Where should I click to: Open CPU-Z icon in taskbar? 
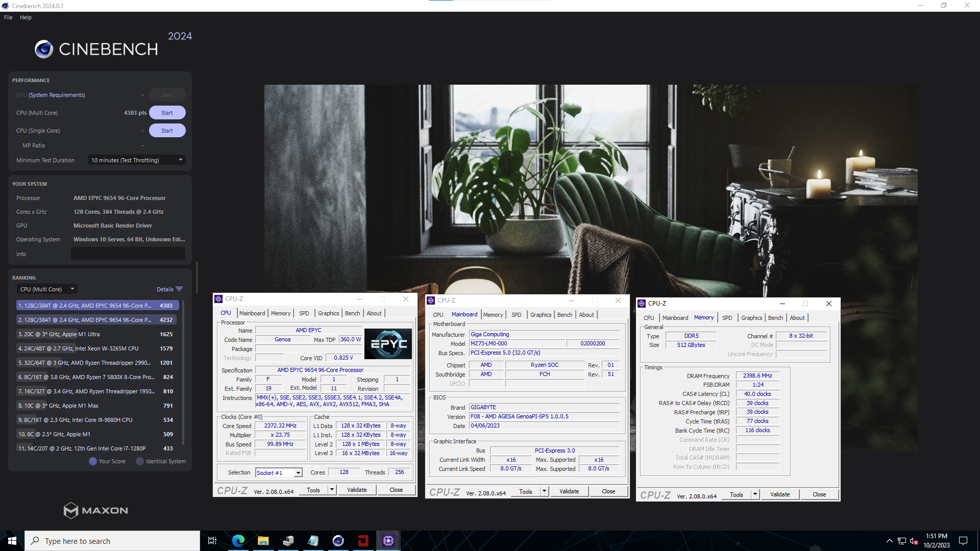(x=388, y=541)
